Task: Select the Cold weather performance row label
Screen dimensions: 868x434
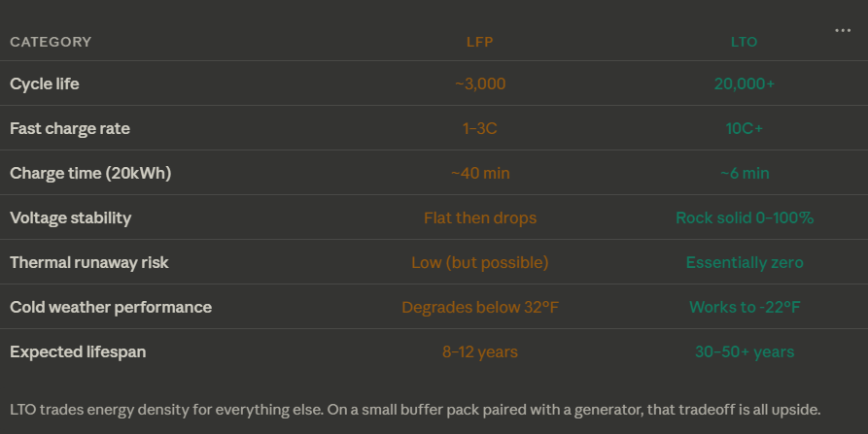Action: pyautogui.click(x=111, y=307)
